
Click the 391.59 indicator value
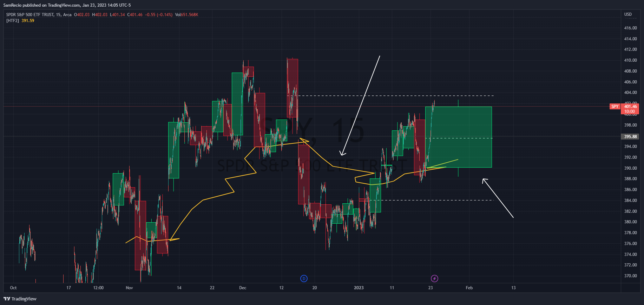[x=28, y=21]
